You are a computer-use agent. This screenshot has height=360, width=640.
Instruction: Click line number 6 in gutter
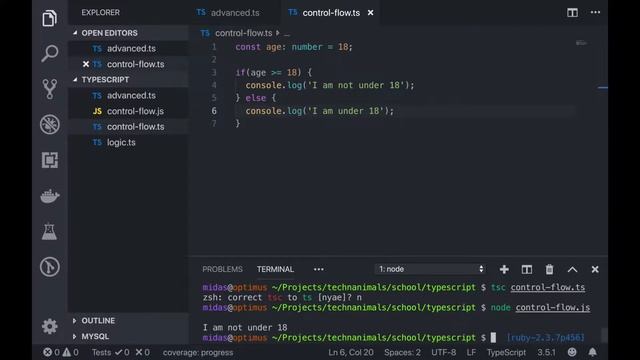tap(214, 111)
